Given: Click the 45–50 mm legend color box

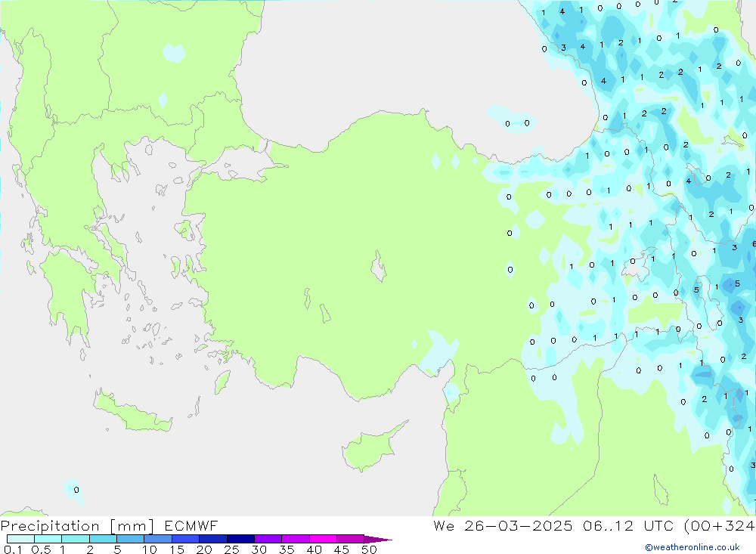Looking at the screenshot, I should (x=351, y=539).
